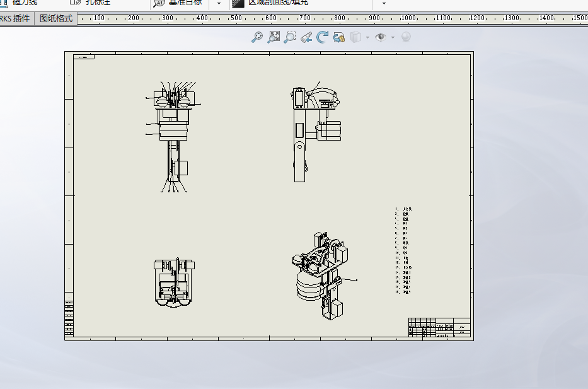Expand the display style dropdown arrow
This screenshot has width=588, height=389.
coord(367,37)
